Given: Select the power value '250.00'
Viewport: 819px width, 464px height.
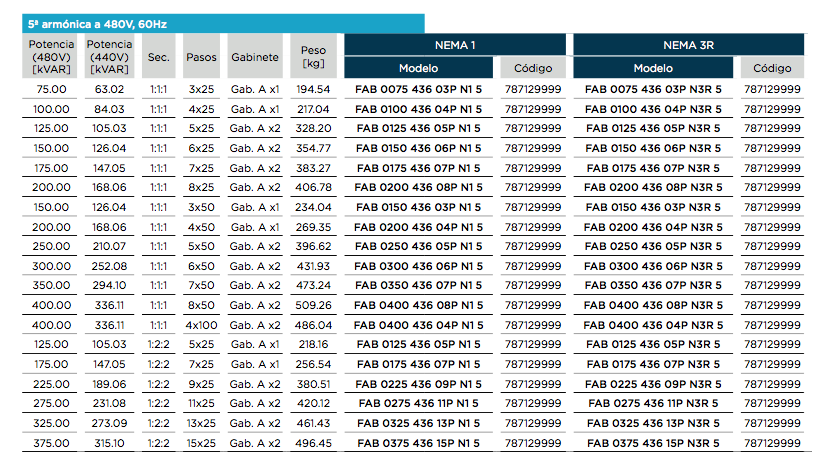Looking at the screenshot, I should [x=51, y=246].
